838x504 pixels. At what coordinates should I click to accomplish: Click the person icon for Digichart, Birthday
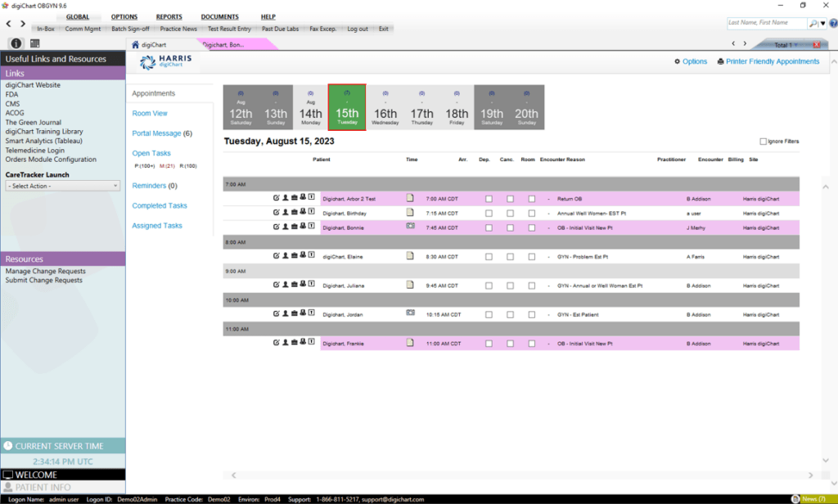(x=286, y=212)
